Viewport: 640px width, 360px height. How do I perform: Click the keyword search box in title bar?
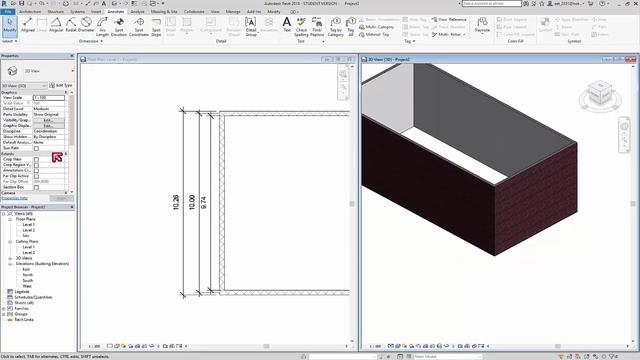pos(492,3)
